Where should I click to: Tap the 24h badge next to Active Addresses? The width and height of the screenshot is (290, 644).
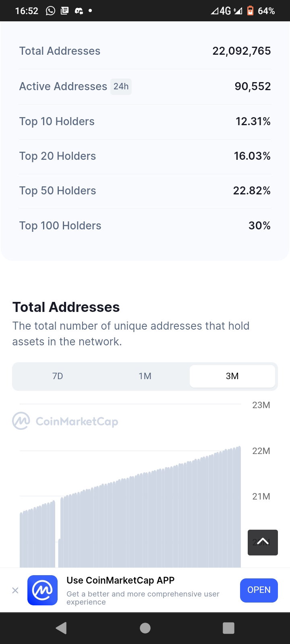tap(121, 87)
